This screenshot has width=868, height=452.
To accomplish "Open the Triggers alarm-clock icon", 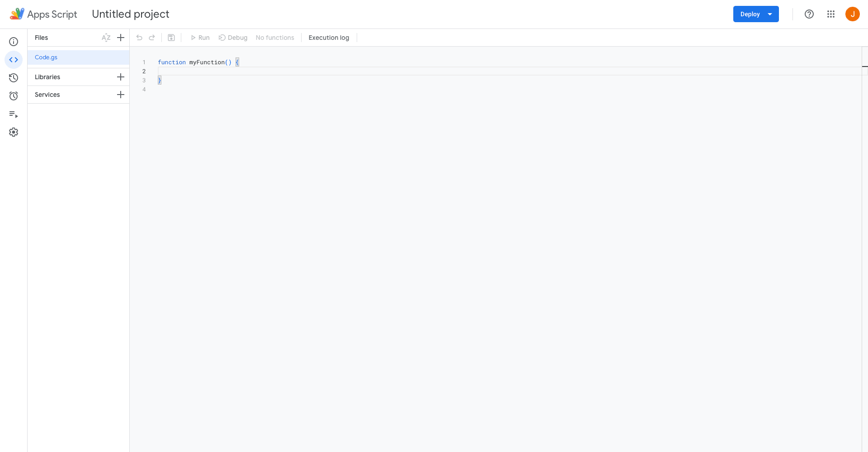I will pyautogui.click(x=14, y=96).
